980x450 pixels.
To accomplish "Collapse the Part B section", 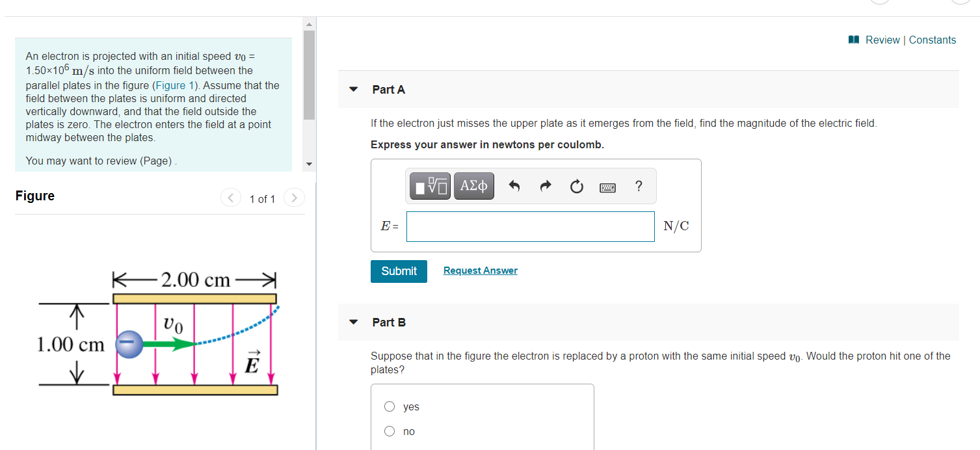I will point(353,322).
